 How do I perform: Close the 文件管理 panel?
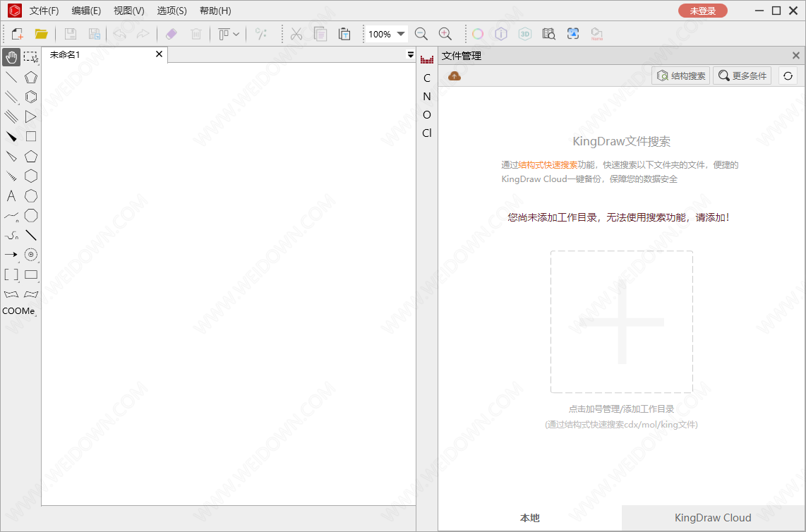(x=795, y=56)
